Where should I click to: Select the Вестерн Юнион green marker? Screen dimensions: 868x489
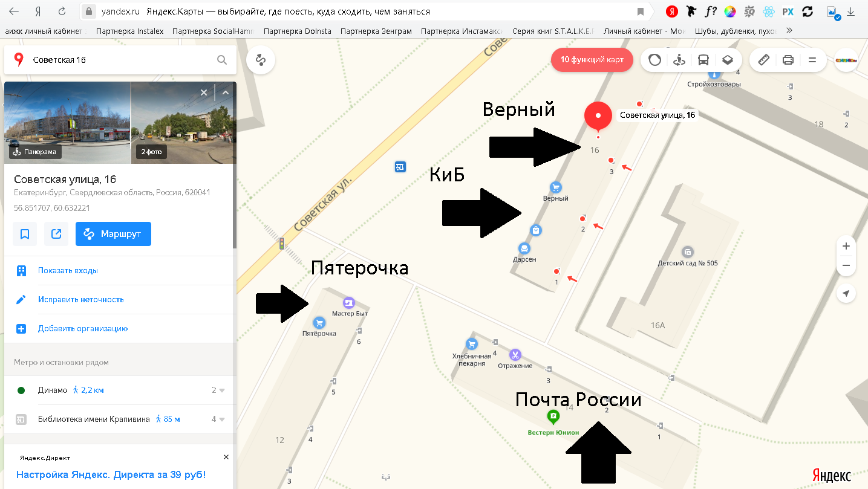pos(553,416)
